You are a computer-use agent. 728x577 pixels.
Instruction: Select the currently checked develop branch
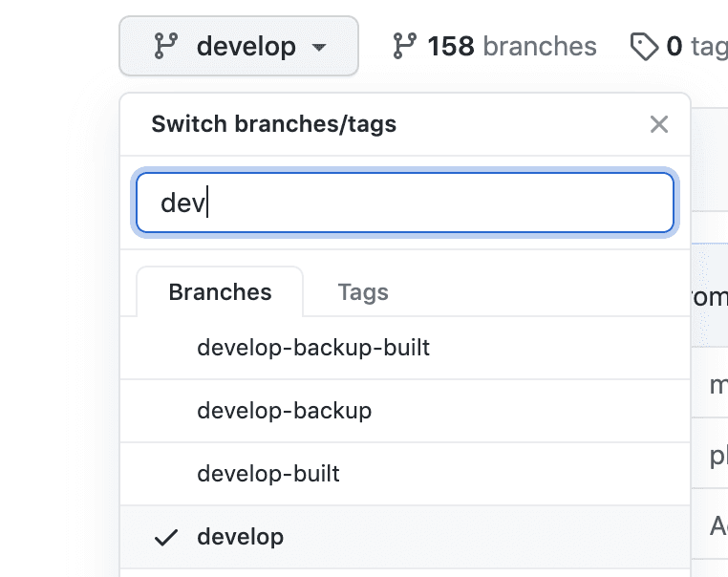[x=241, y=537]
